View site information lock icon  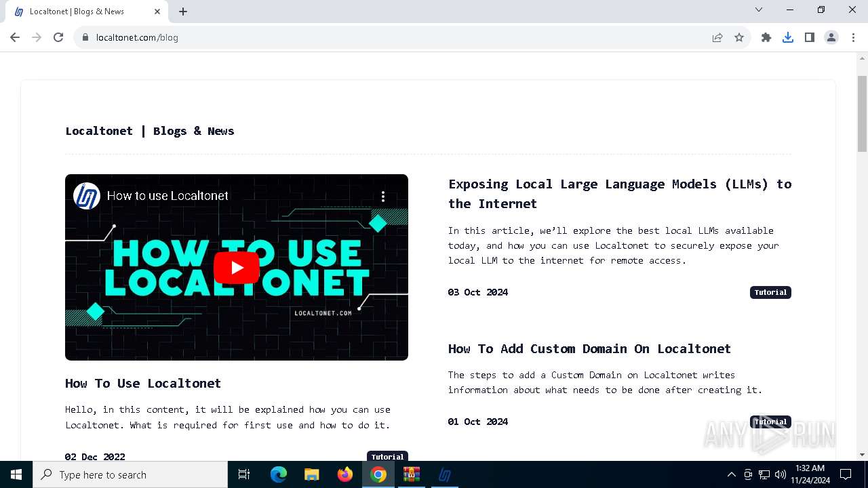click(x=85, y=37)
